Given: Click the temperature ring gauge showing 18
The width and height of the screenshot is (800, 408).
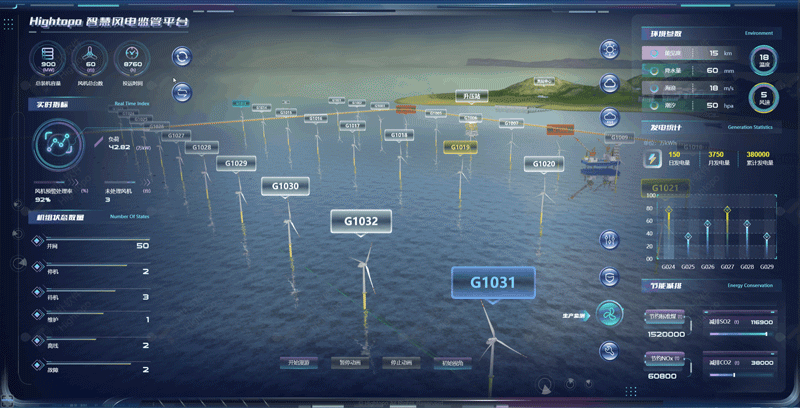Looking at the screenshot, I should (764, 61).
